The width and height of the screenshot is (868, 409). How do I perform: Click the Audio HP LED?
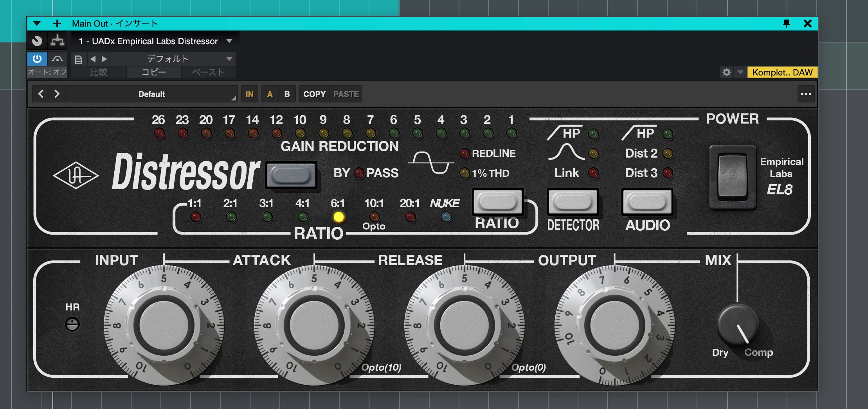[x=668, y=134]
